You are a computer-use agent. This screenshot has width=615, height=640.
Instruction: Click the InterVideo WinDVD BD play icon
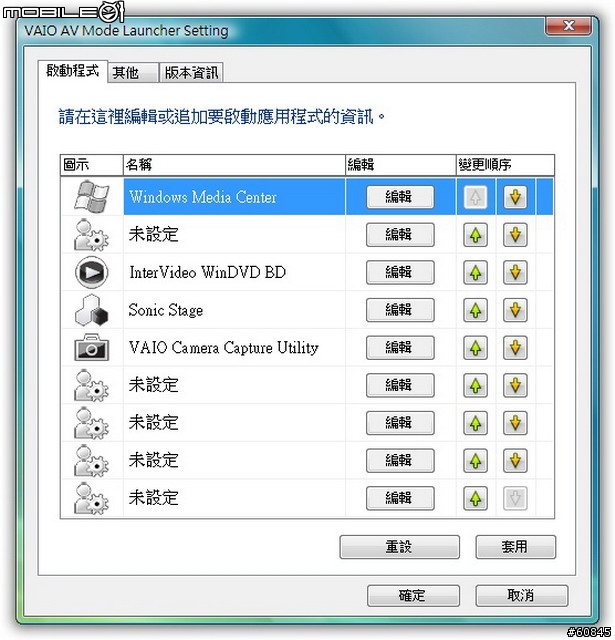point(91,272)
